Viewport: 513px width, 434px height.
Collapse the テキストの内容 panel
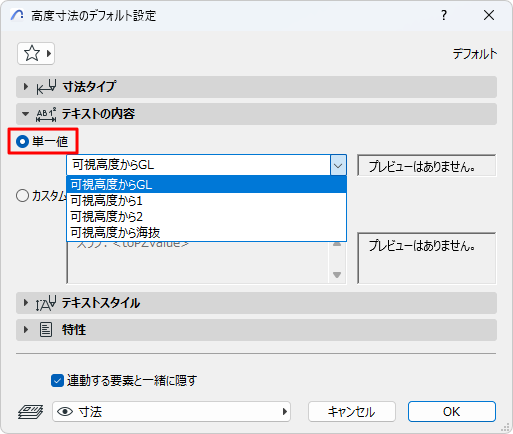[x=26, y=114]
